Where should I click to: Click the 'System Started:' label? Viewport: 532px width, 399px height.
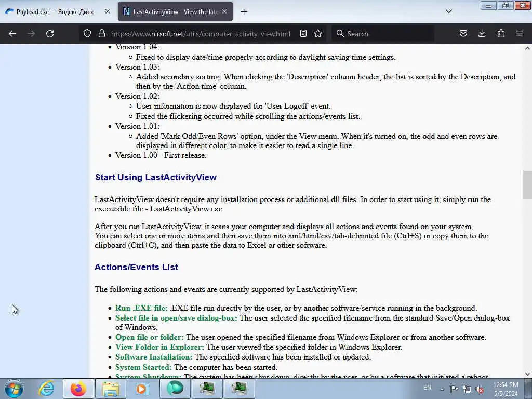point(143,367)
